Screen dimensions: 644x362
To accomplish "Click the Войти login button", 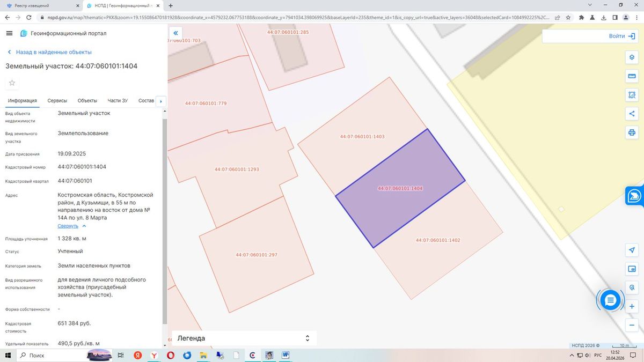I will [x=622, y=36].
